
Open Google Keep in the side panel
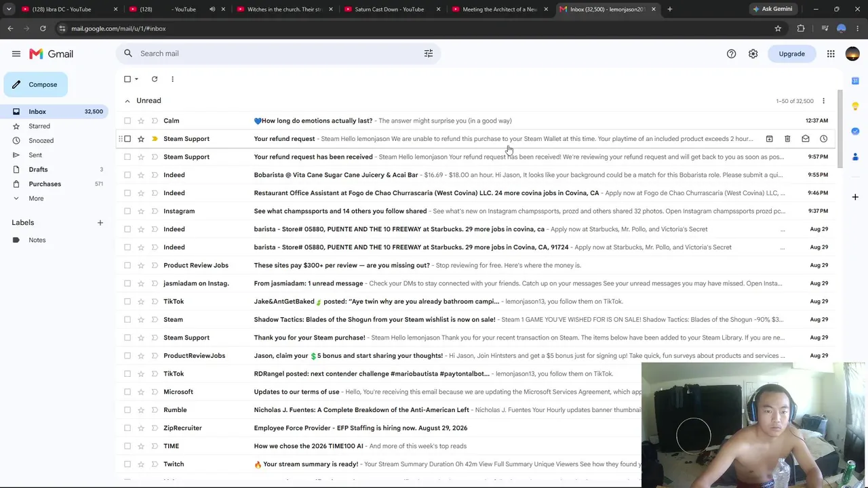[x=855, y=106]
